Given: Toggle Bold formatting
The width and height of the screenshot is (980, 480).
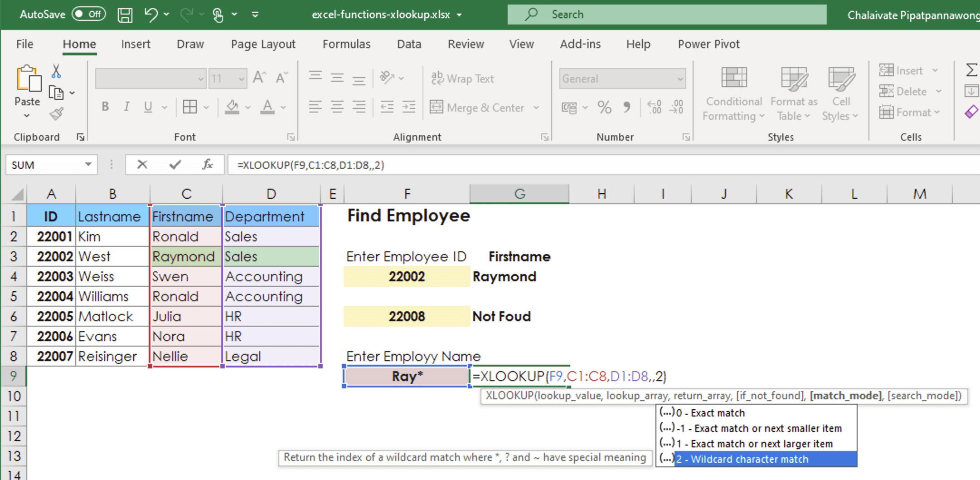Looking at the screenshot, I should [x=105, y=107].
